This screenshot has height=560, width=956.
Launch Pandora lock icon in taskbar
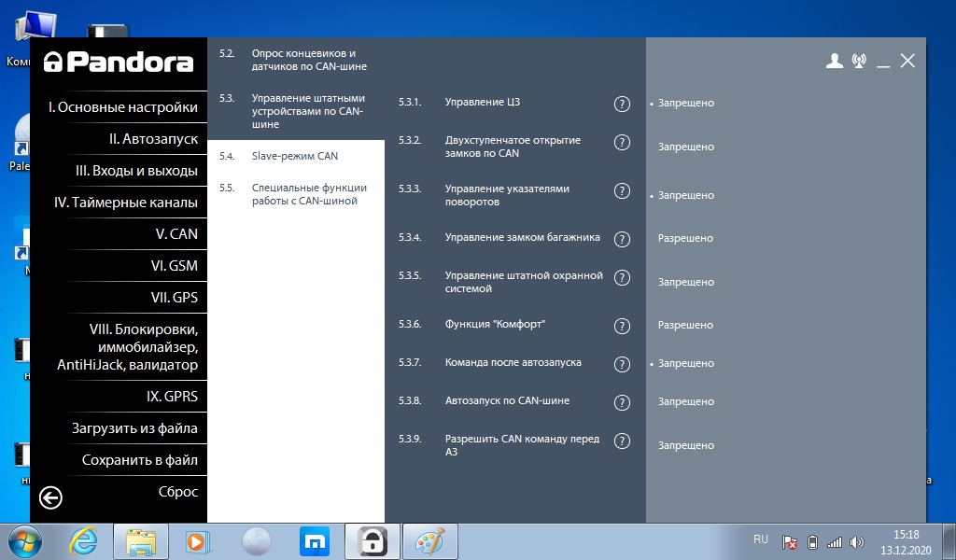[373, 540]
